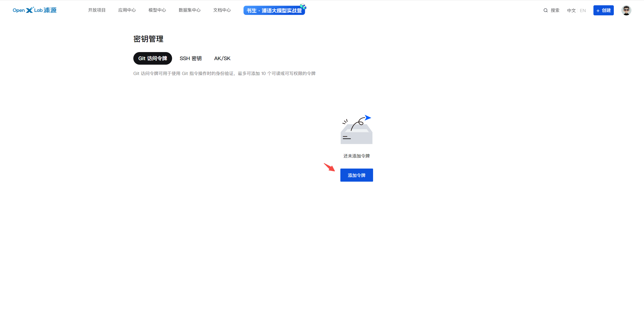Open the 应用中心 menu

pos(127,10)
